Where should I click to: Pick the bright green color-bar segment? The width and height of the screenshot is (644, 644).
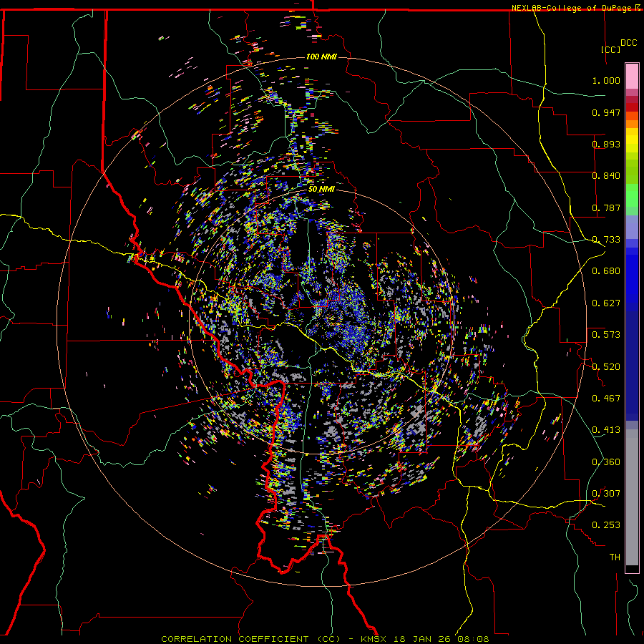click(x=632, y=195)
